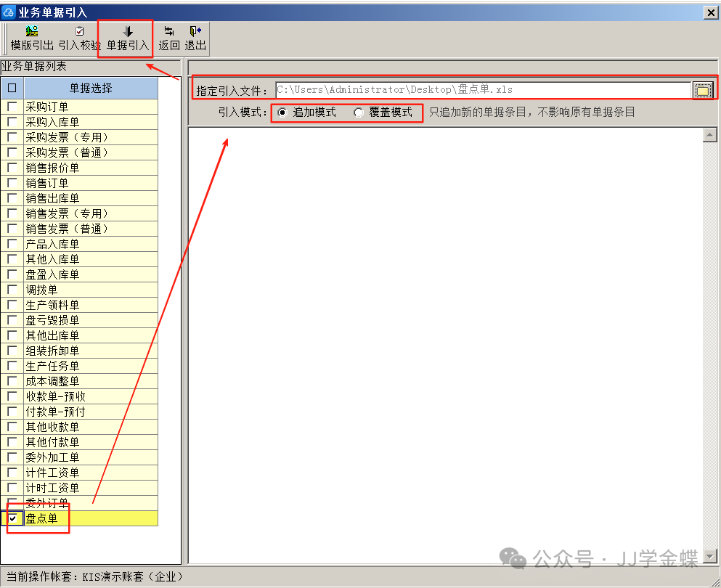Image resolution: width=721 pixels, height=588 pixels.
Task: Click the 模版引出 toolbar icon
Action: [32, 31]
